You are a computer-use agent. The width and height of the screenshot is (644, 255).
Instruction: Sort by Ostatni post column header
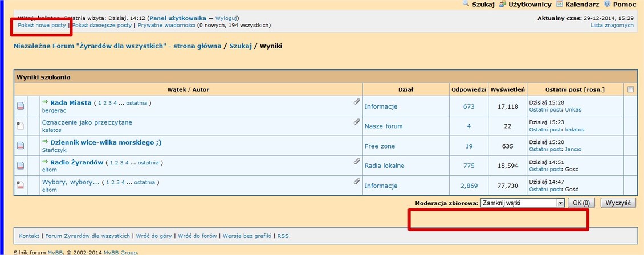(x=564, y=90)
